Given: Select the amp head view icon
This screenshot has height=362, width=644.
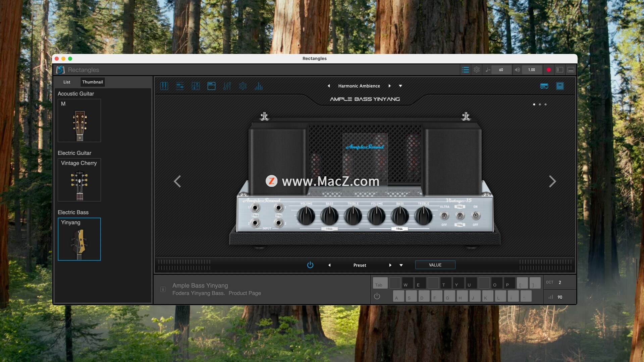Looking at the screenshot, I should point(544,86).
